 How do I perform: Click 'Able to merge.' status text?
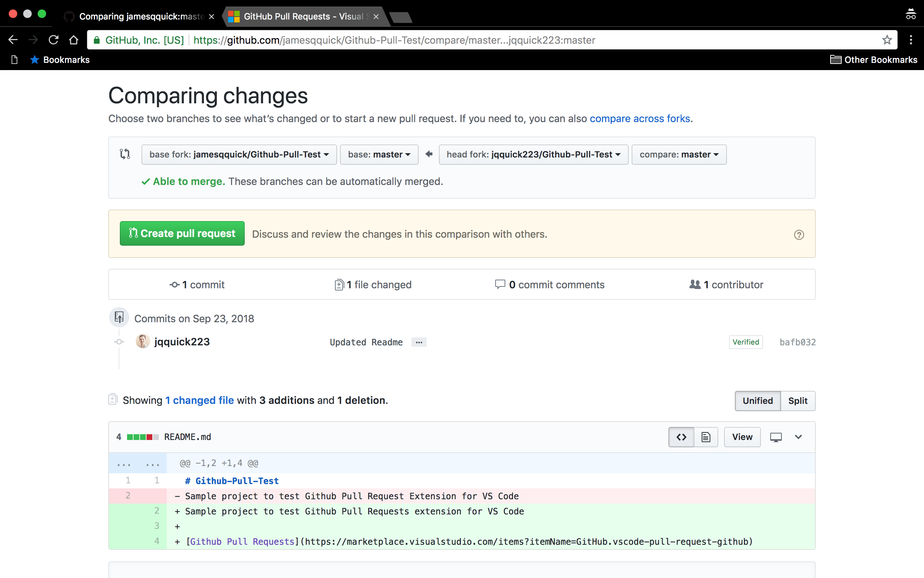pyautogui.click(x=189, y=181)
